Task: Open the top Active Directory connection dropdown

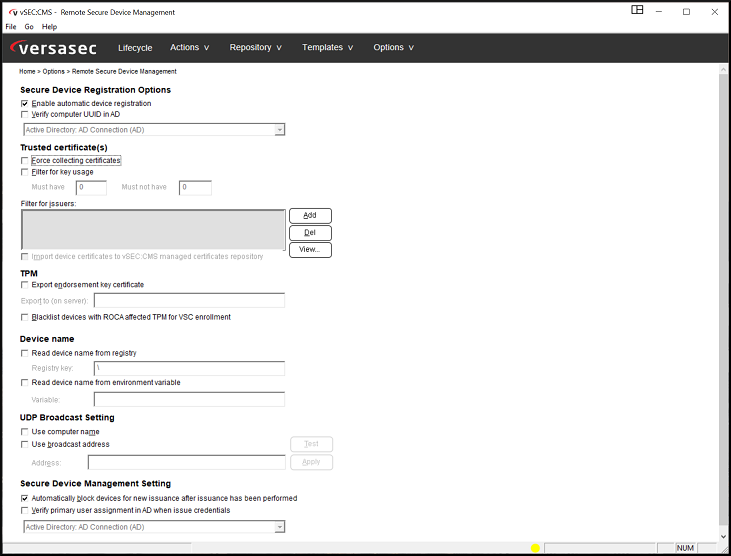Action: 279,130
